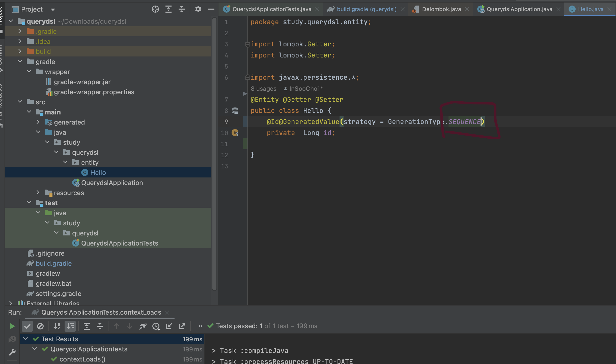Image resolution: width=616 pixels, height=364 pixels.
Task: Click the field gutter icon on line 10
Action: pos(235,133)
